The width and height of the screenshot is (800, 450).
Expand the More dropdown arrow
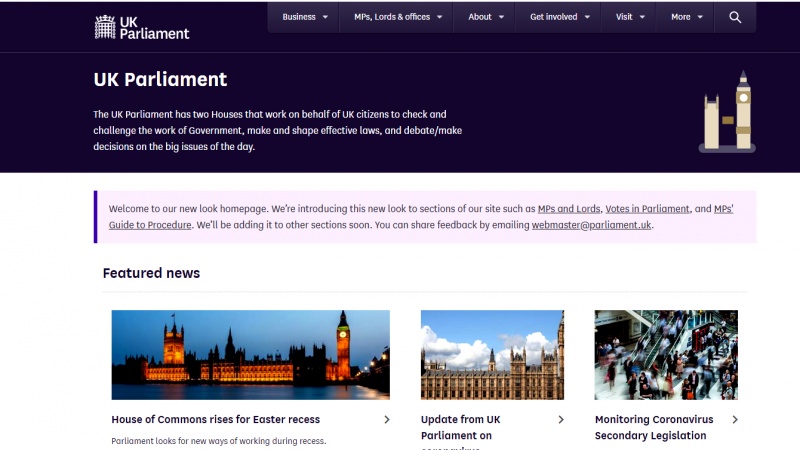point(700,17)
